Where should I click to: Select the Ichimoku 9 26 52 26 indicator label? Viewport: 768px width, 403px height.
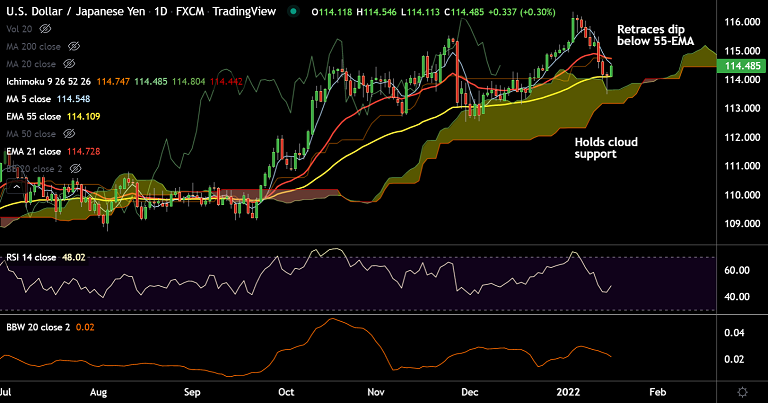pyautogui.click(x=48, y=81)
